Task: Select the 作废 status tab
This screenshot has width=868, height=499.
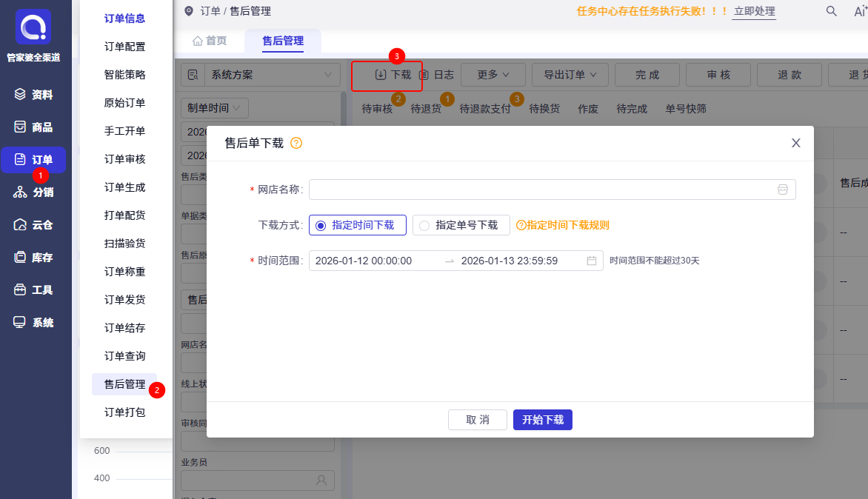Action: pyautogui.click(x=588, y=109)
